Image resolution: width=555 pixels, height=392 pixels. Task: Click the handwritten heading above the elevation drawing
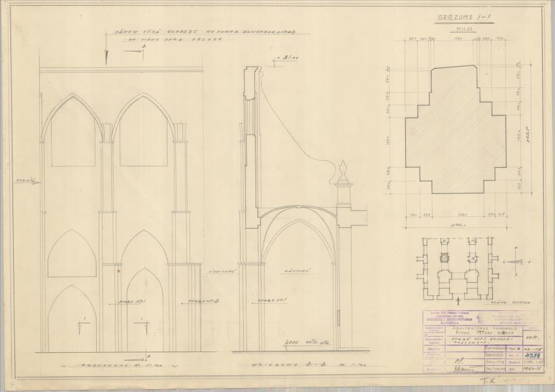(173, 35)
